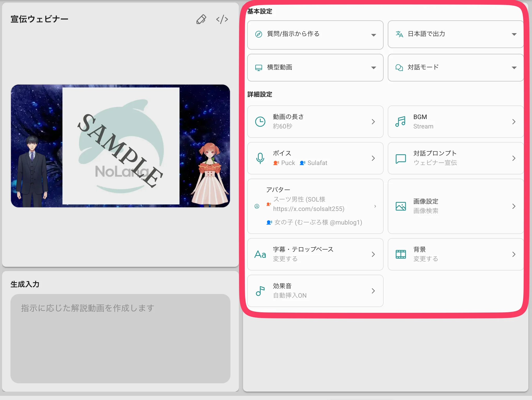
Task: Open the 日本語で出力 language dropdown arrow
Action: pyautogui.click(x=514, y=34)
